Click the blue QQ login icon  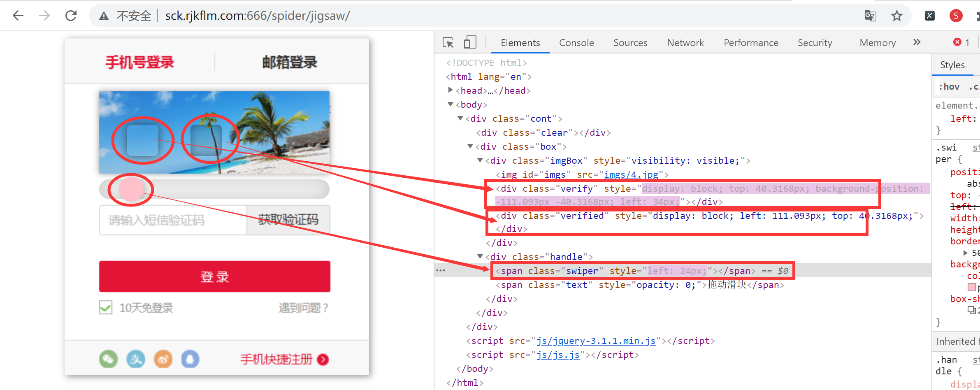(190, 359)
